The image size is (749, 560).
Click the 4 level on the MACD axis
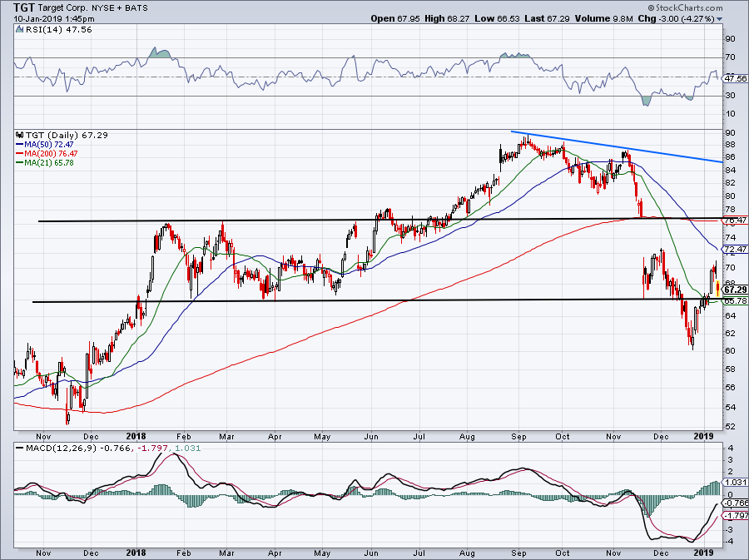(x=731, y=448)
